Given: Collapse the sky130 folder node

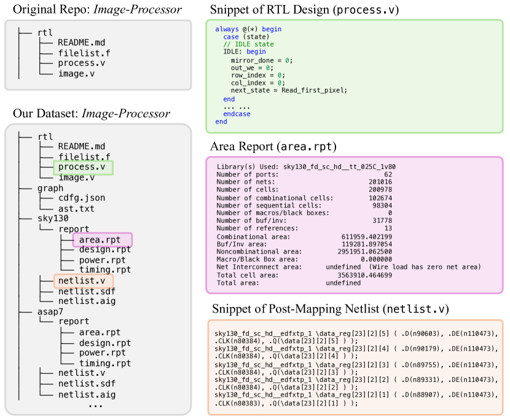Looking at the screenshot, I should click(x=53, y=218).
